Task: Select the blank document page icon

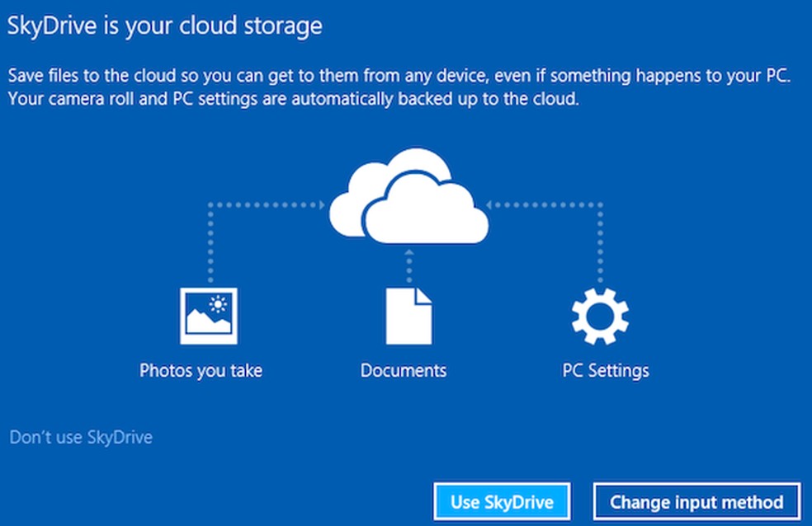Action: pyautogui.click(x=408, y=315)
